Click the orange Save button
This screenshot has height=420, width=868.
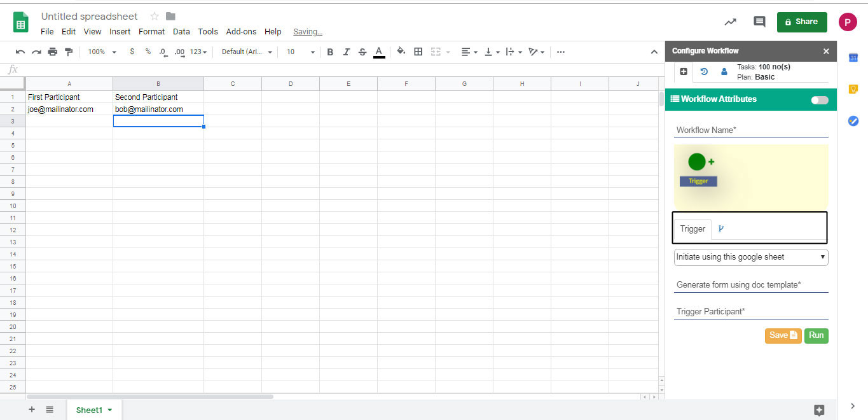783,335
